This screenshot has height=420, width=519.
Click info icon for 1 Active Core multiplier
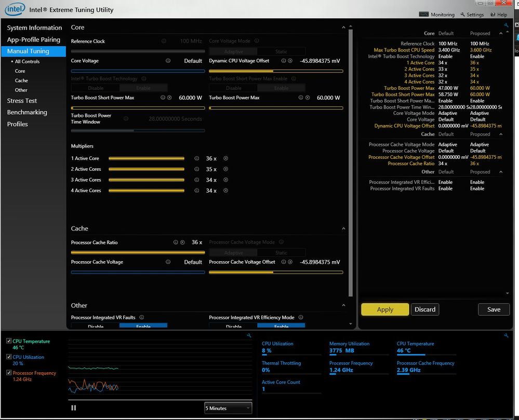[x=196, y=158]
